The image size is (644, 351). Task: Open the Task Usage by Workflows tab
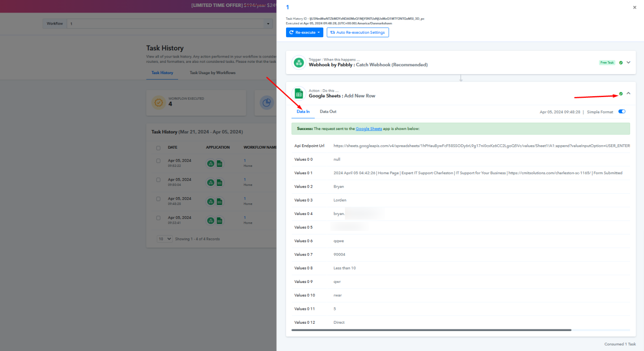pyautogui.click(x=212, y=73)
